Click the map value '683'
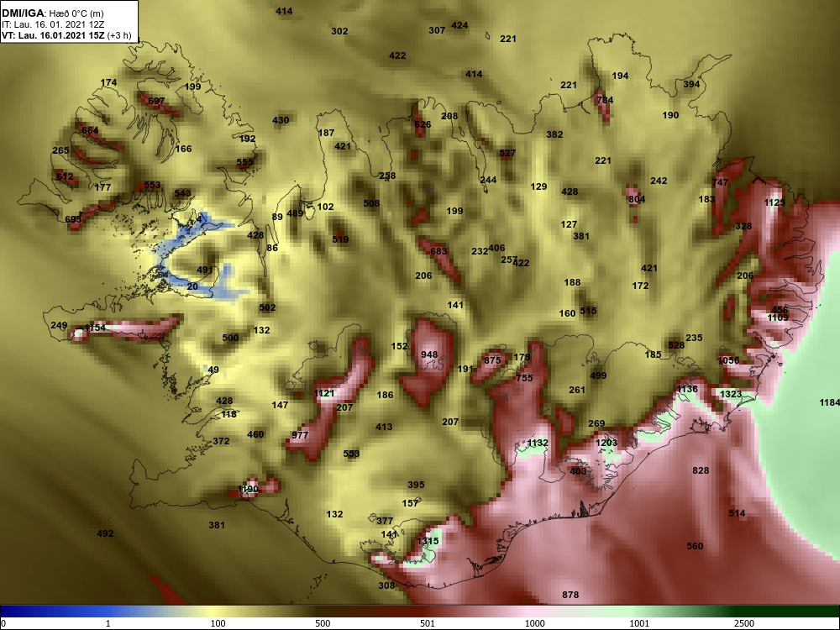This screenshot has height=630, width=840. (x=438, y=251)
